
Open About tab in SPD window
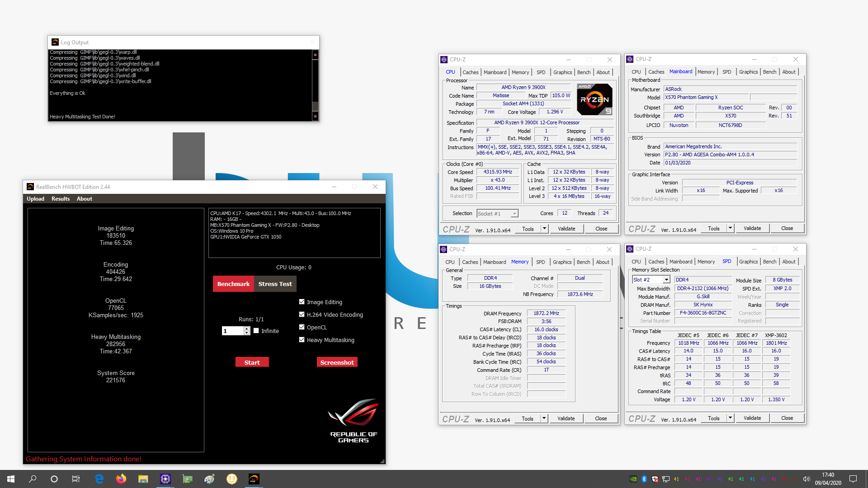(x=788, y=262)
